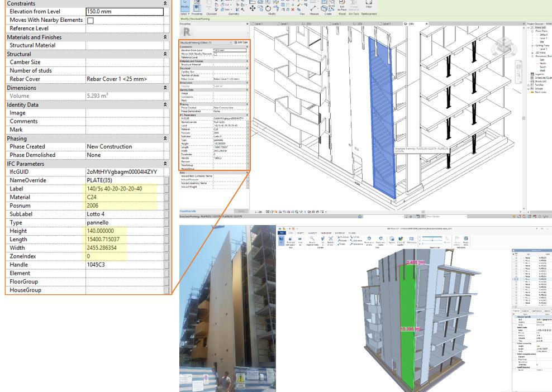Select the Move tool in Modify panel
This screenshot has width=552, height=392.
[253, 8]
